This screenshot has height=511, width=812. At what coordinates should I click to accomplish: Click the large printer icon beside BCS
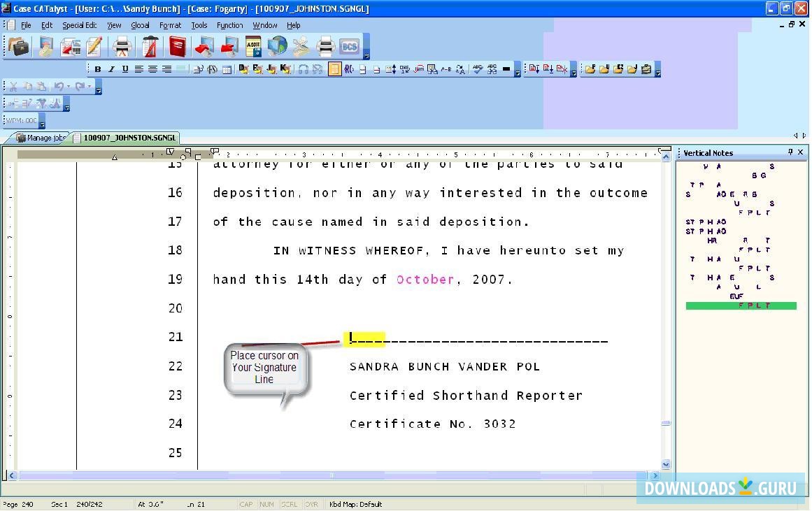tap(326, 47)
